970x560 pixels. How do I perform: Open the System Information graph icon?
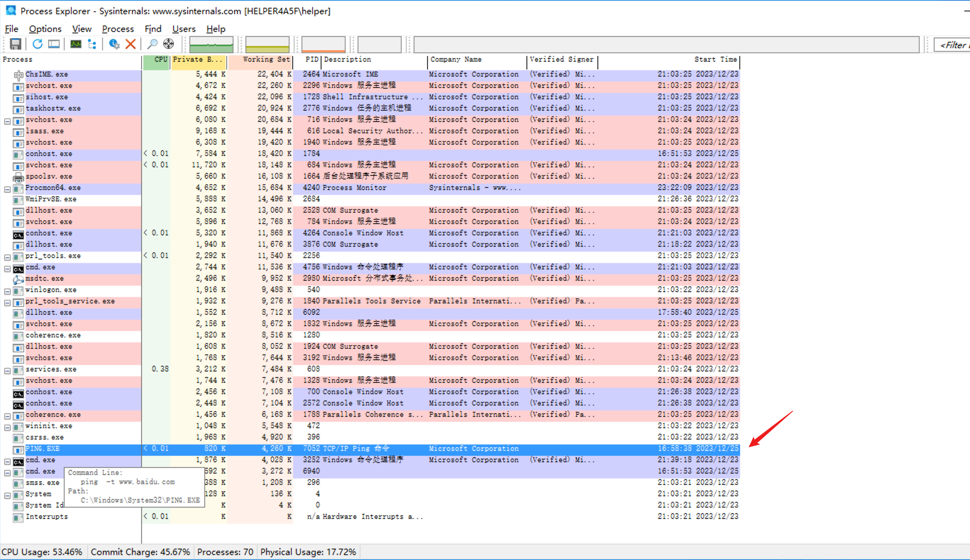(x=76, y=44)
